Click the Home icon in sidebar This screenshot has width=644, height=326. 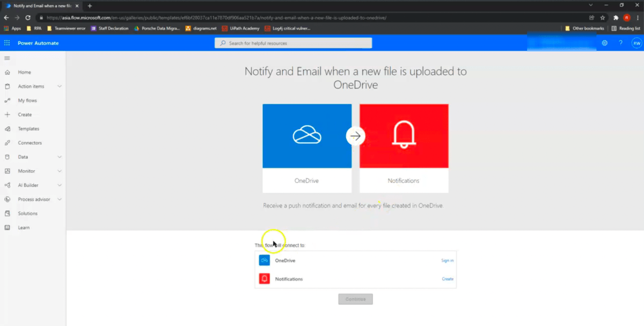pos(7,72)
